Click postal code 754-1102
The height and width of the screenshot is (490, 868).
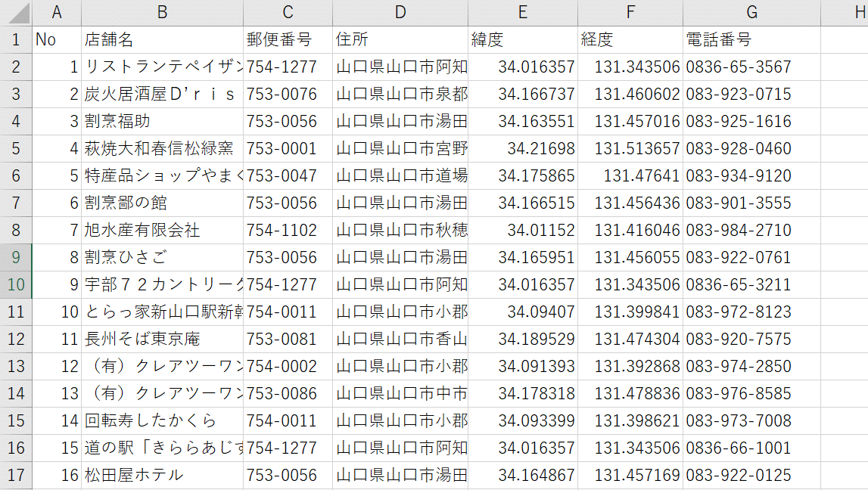pyautogui.click(x=288, y=230)
